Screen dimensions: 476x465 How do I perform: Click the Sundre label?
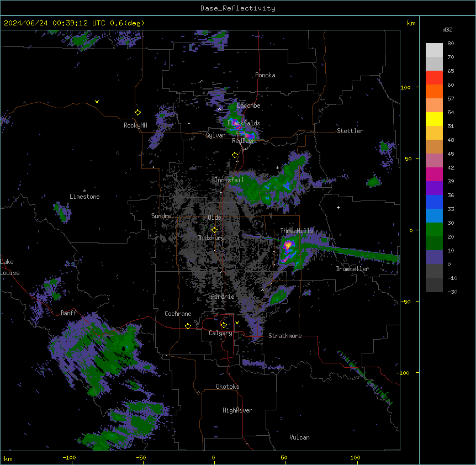[x=161, y=216]
